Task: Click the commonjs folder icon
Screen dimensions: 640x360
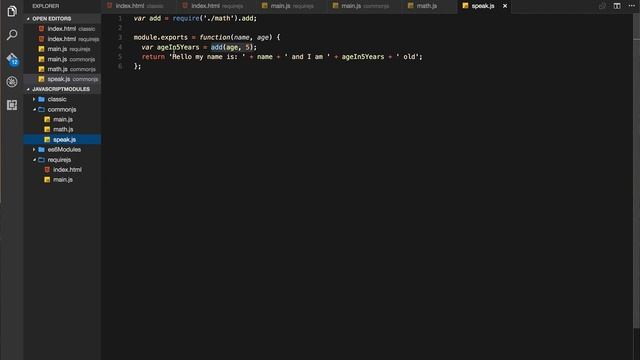Action: pyautogui.click(x=41, y=109)
